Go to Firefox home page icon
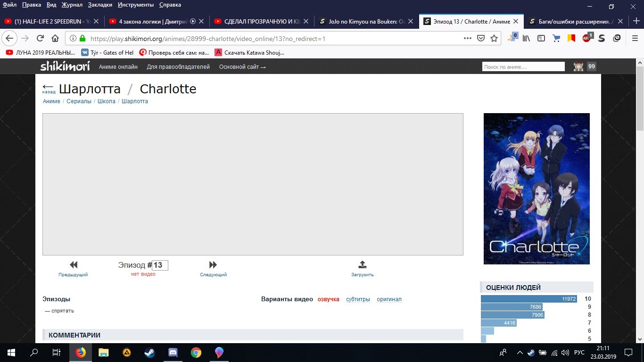This screenshot has height=362, width=644. (x=55, y=39)
